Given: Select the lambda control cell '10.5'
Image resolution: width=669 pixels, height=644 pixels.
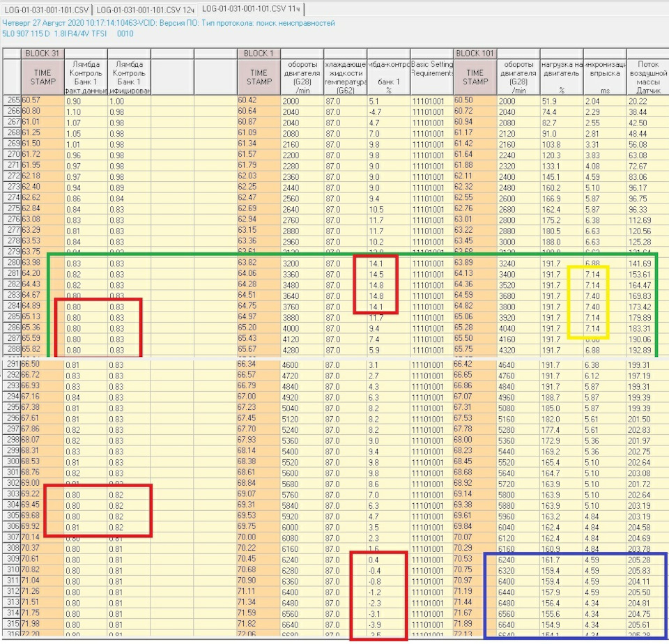Looking at the screenshot, I should coord(388,210).
